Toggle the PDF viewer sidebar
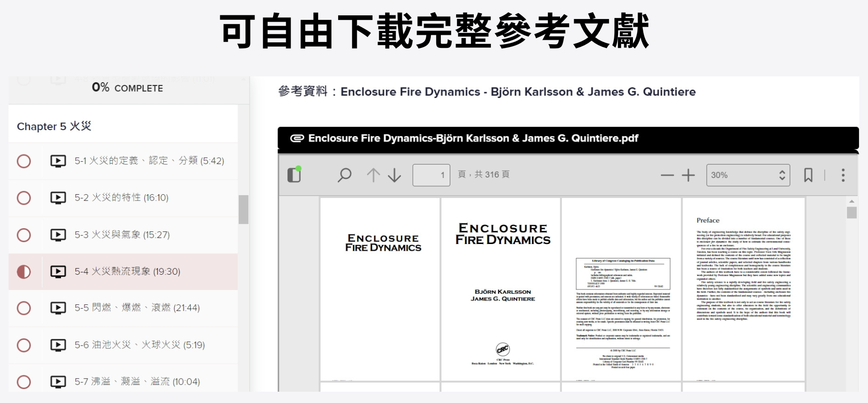Image resolution: width=868 pixels, height=403 pixels. 294,174
